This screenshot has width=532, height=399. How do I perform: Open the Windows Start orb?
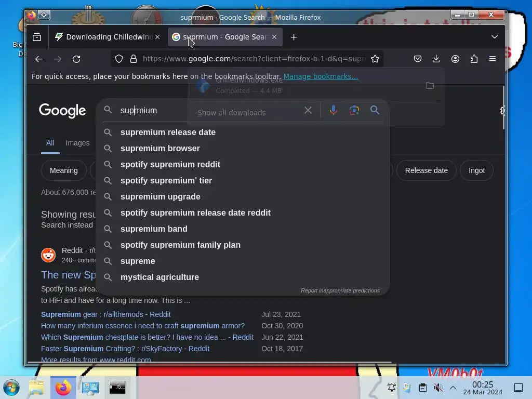(x=11, y=388)
